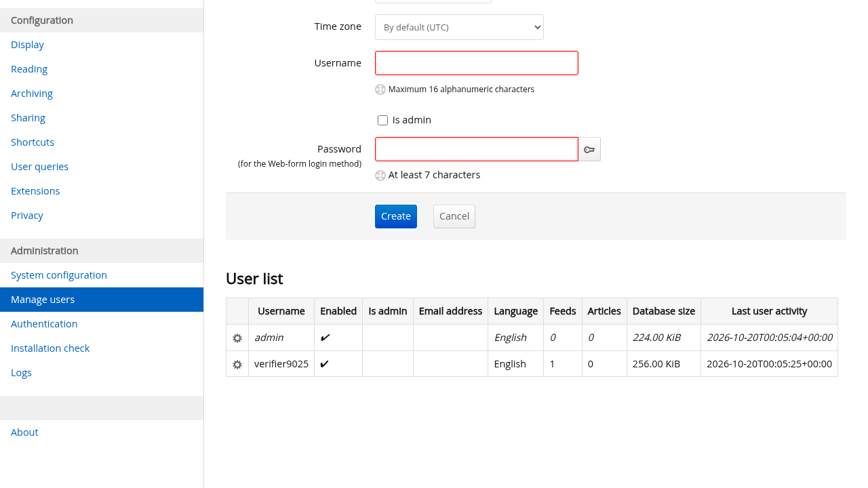Focus the Password input field

pyautogui.click(x=477, y=149)
